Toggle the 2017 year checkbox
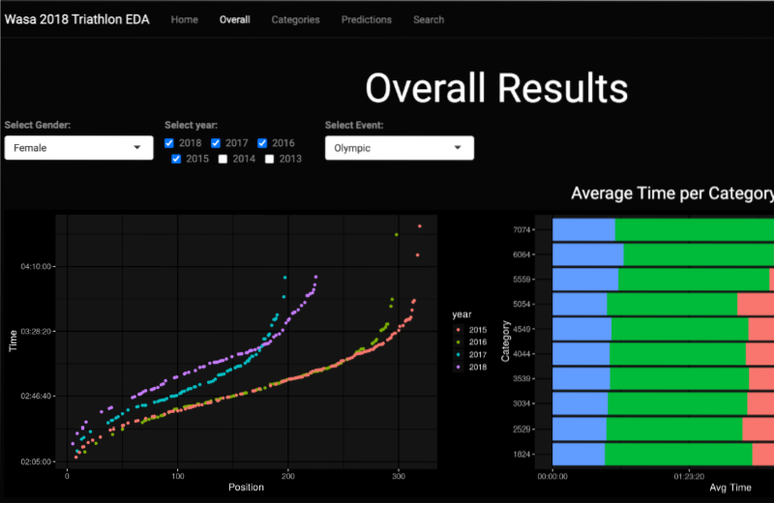The image size is (774, 532). pyautogui.click(x=217, y=143)
